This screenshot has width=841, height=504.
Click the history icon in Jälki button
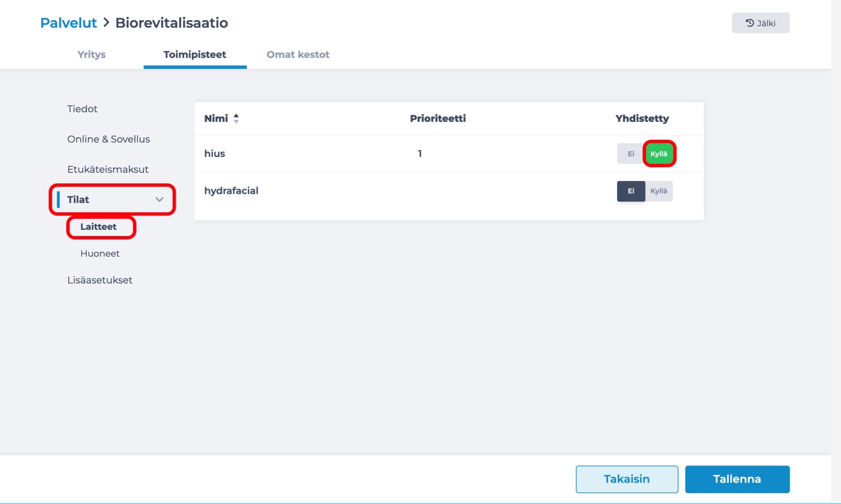pyautogui.click(x=749, y=23)
